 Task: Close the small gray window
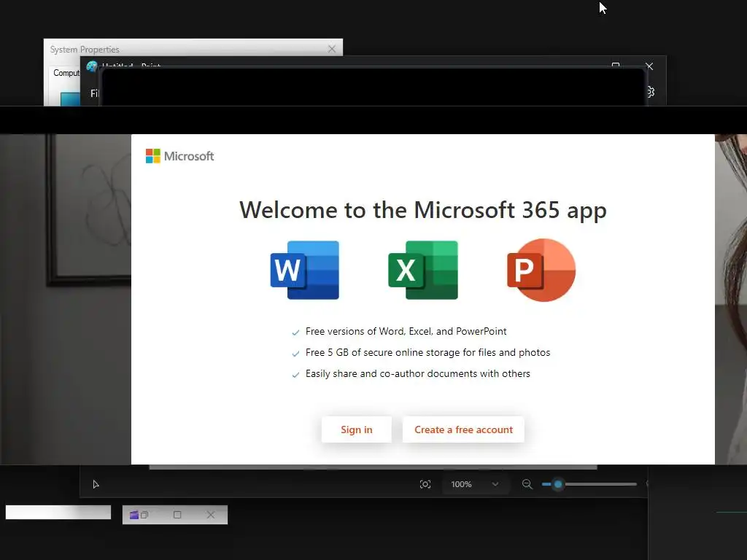click(x=211, y=515)
